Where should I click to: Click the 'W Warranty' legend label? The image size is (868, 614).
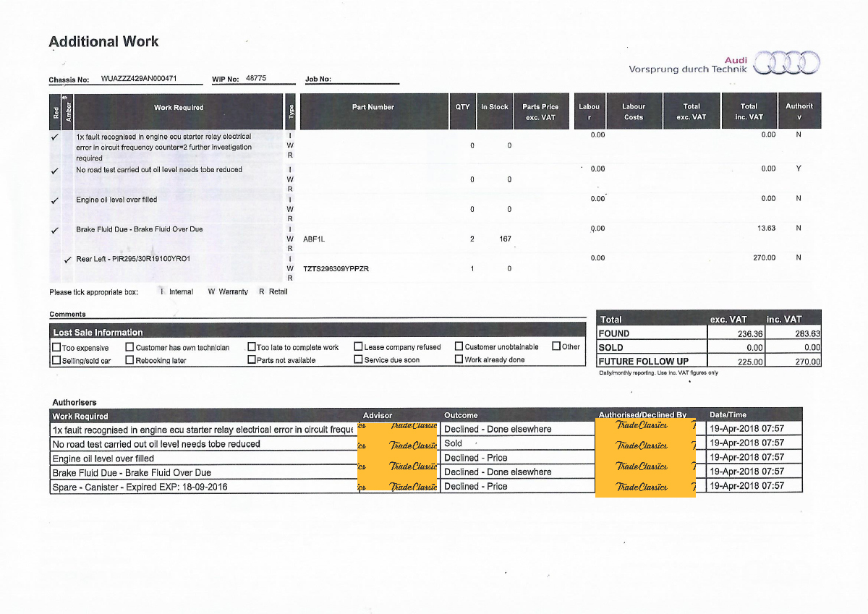tap(228, 291)
